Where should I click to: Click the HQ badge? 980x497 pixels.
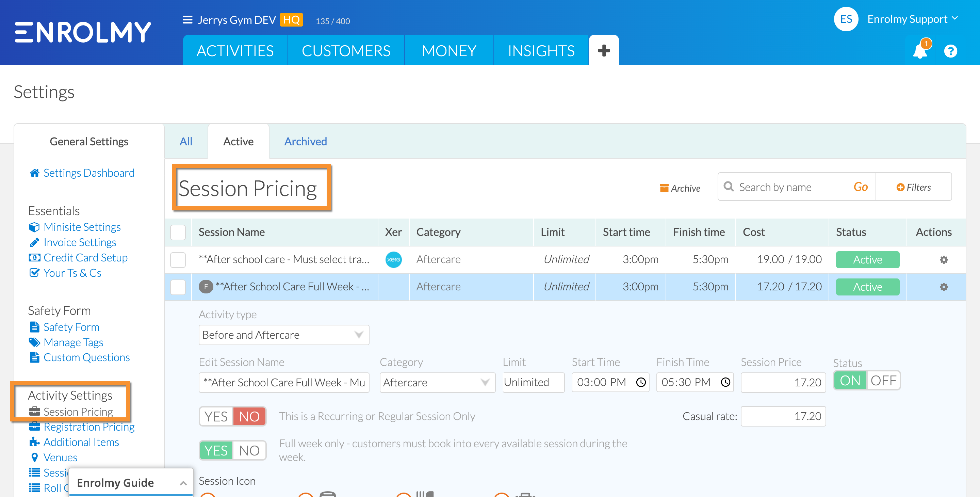click(291, 20)
